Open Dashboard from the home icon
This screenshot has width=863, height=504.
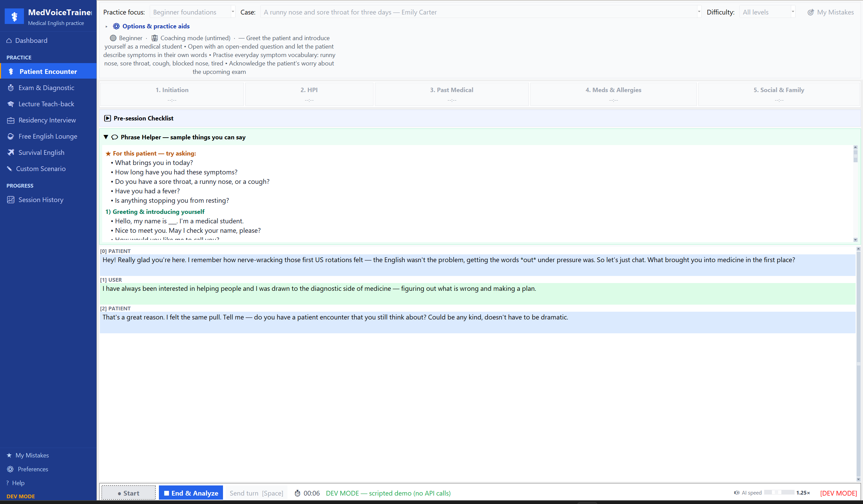pyautogui.click(x=9, y=40)
